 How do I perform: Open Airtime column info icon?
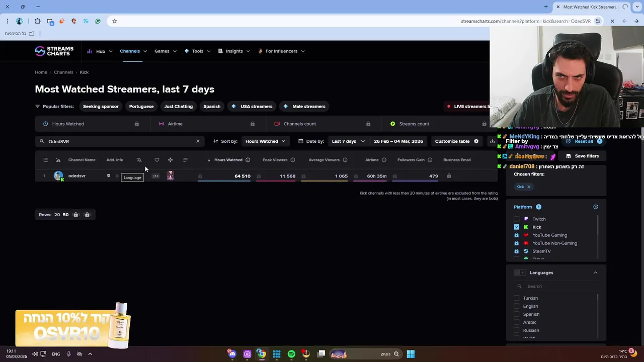384,160
